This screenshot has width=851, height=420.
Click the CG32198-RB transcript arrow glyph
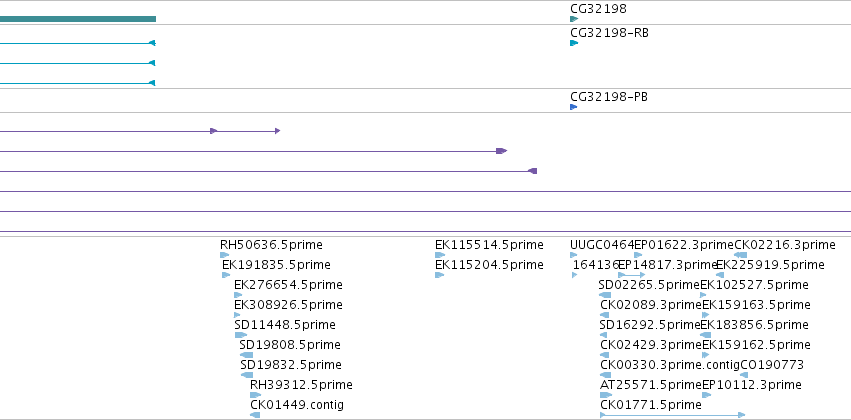[574, 43]
